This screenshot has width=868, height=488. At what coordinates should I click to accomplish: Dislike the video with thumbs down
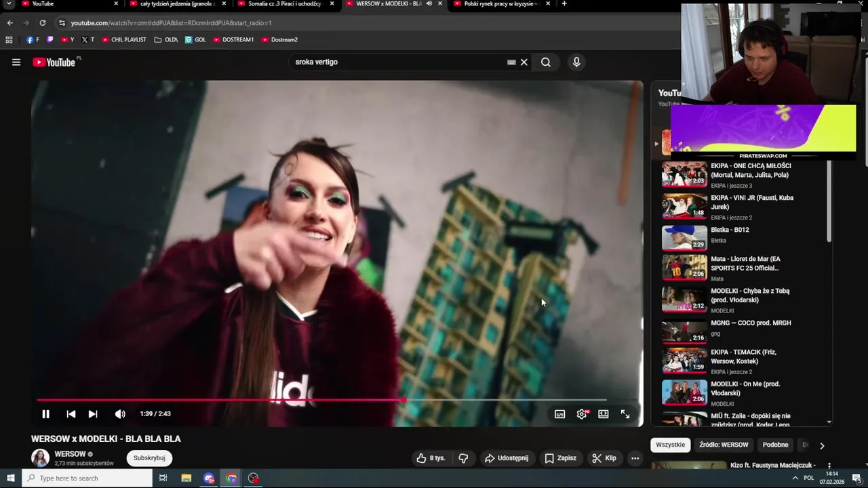tap(463, 458)
